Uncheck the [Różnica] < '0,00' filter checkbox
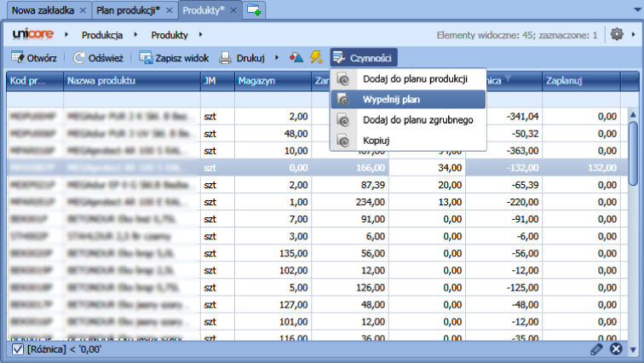The height and width of the screenshot is (363, 644). pos(18,349)
